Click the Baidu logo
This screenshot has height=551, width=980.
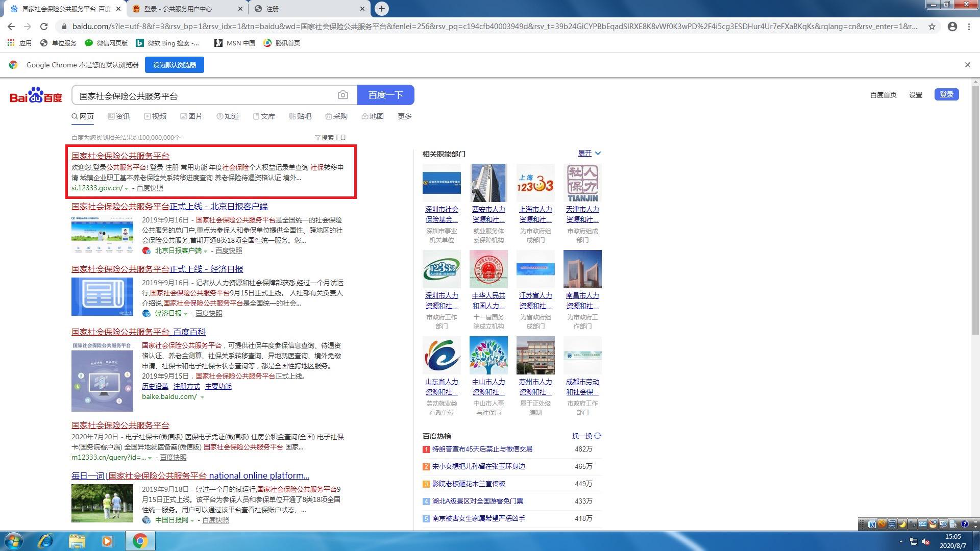coord(36,95)
